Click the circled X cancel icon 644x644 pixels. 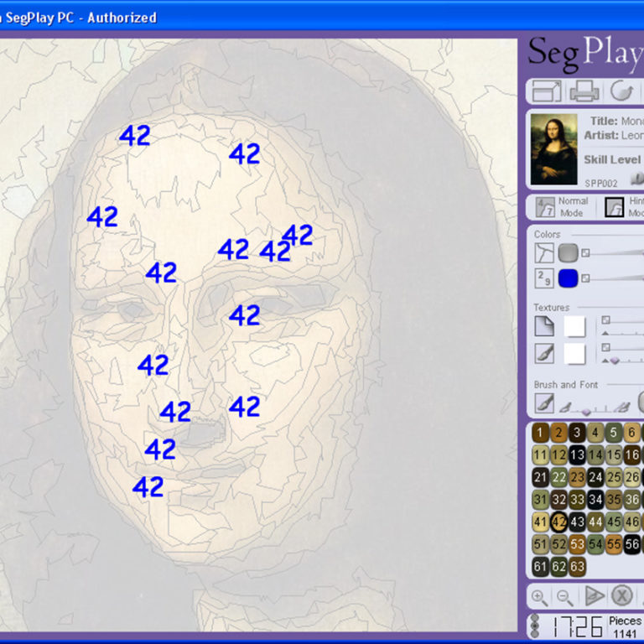click(621, 596)
